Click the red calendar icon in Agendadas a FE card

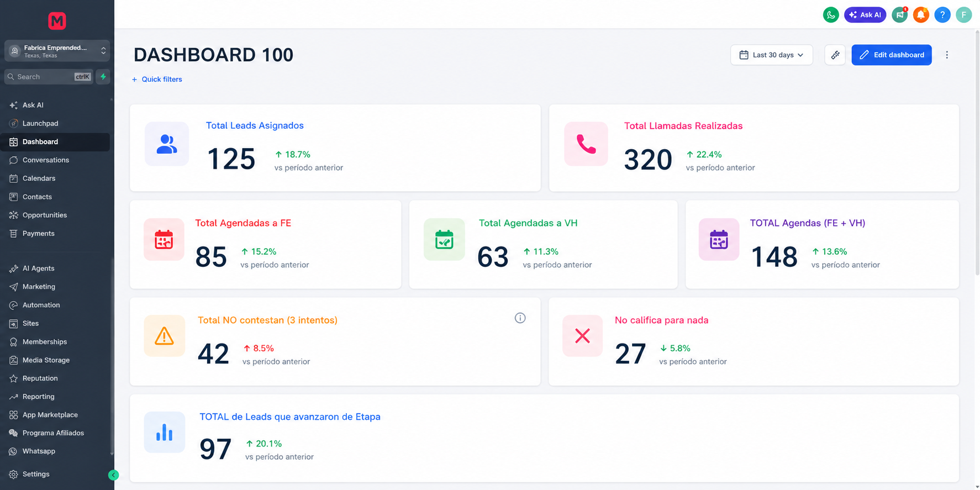coord(164,240)
